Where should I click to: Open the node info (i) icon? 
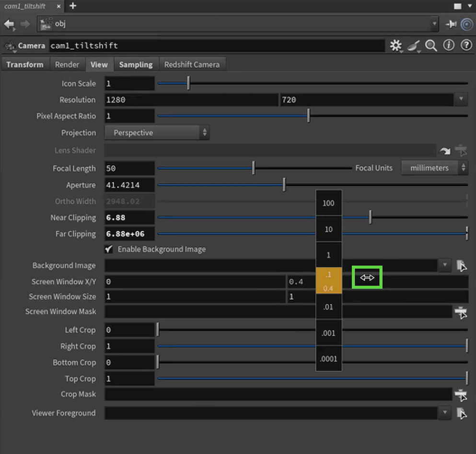449,45
